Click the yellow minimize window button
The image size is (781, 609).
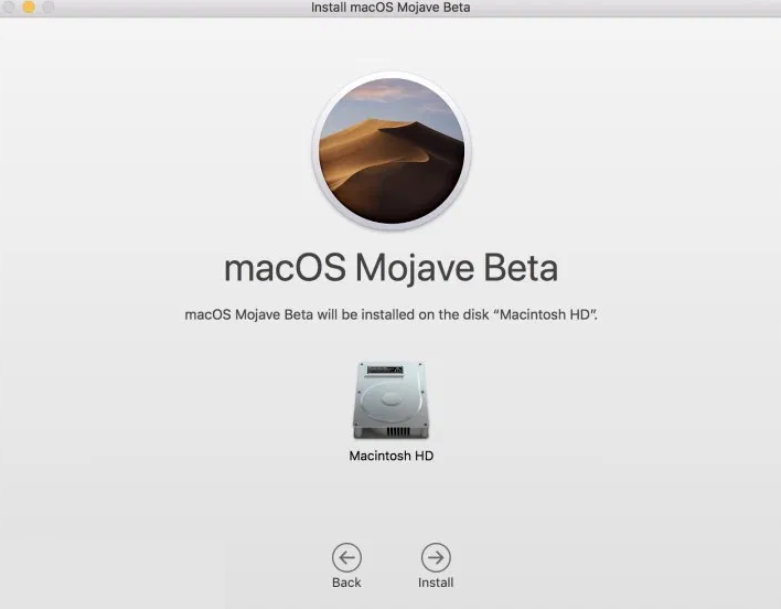[28, 7]
